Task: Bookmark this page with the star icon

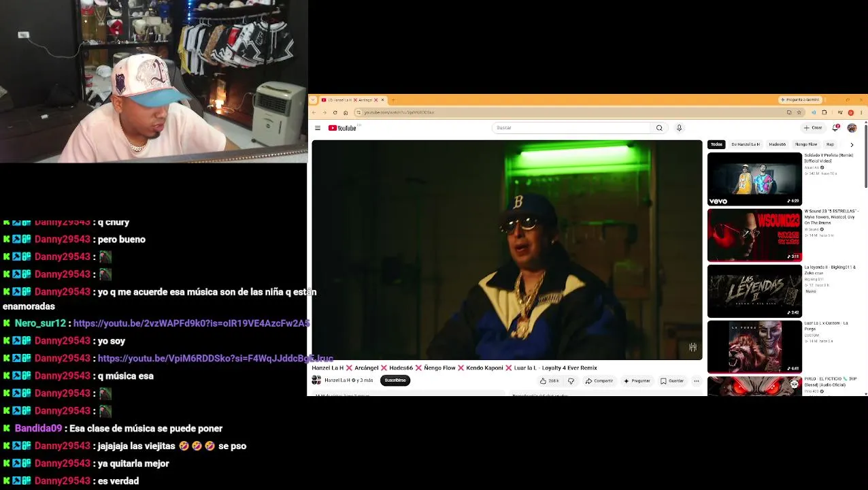Action: tap(799, 112)
